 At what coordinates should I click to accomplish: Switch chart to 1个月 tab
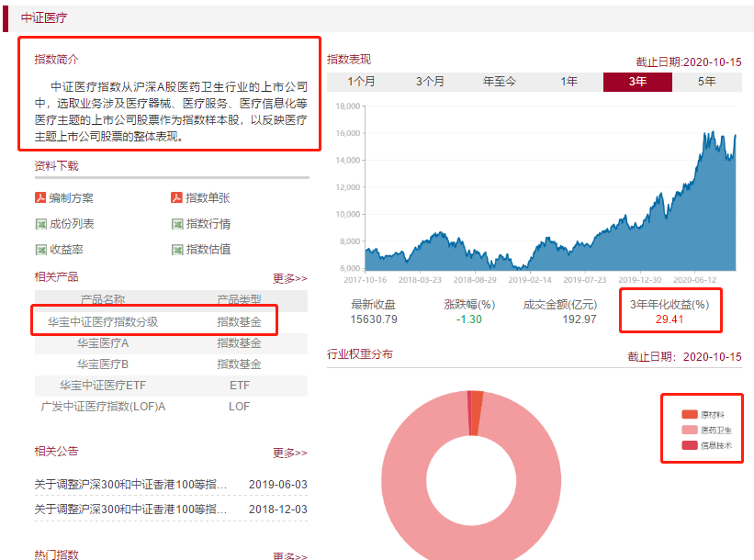click(x=361, y=82)
